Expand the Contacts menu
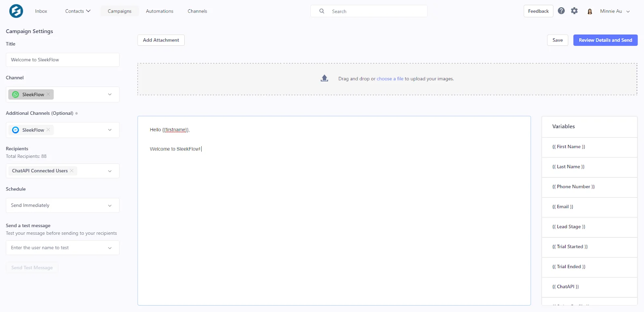Screen dimensions: 644x312 (x=78, y=11)
